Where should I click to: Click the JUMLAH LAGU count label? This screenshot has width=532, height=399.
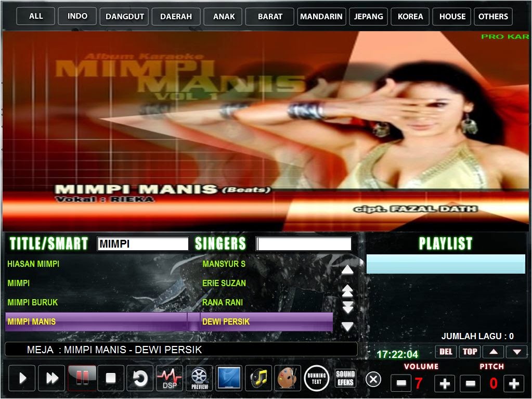[x=477, y=336]
